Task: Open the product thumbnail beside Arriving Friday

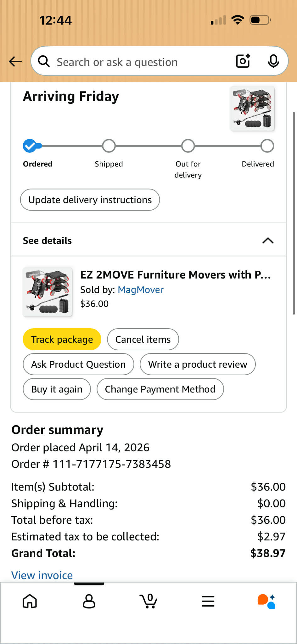Action: pyautogui.click(x=252, y=108)
